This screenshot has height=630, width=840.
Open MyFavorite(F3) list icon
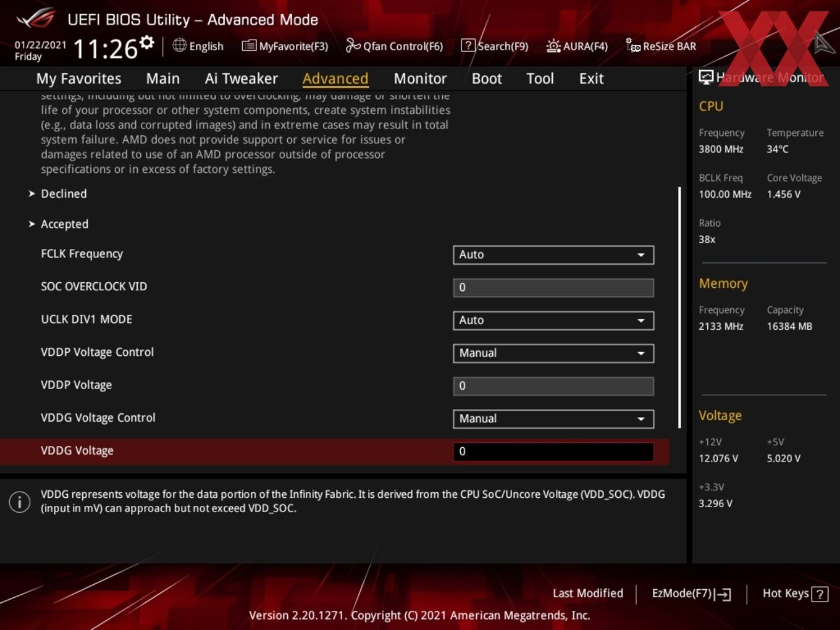[249, 46]
